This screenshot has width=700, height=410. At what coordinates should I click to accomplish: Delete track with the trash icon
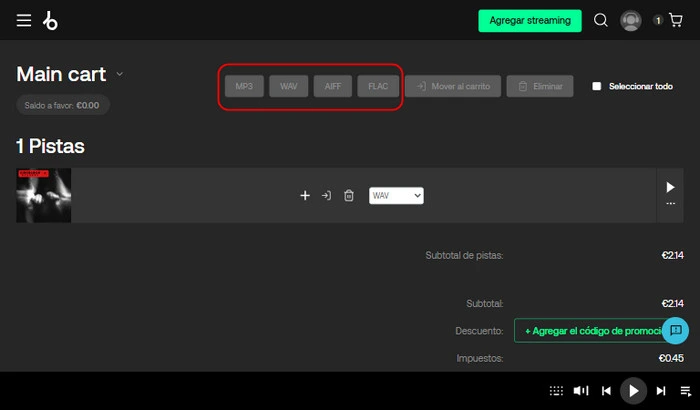click(x=349, y=196)
